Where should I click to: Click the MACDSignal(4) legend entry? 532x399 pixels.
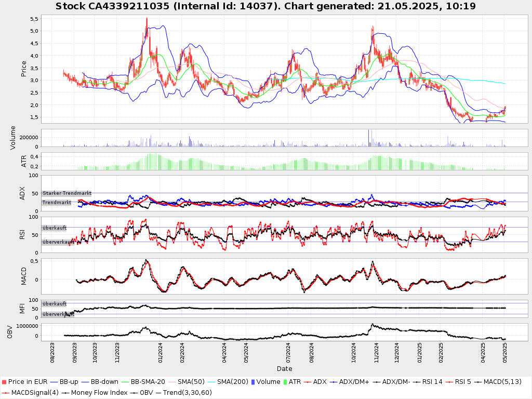(30, 393)
